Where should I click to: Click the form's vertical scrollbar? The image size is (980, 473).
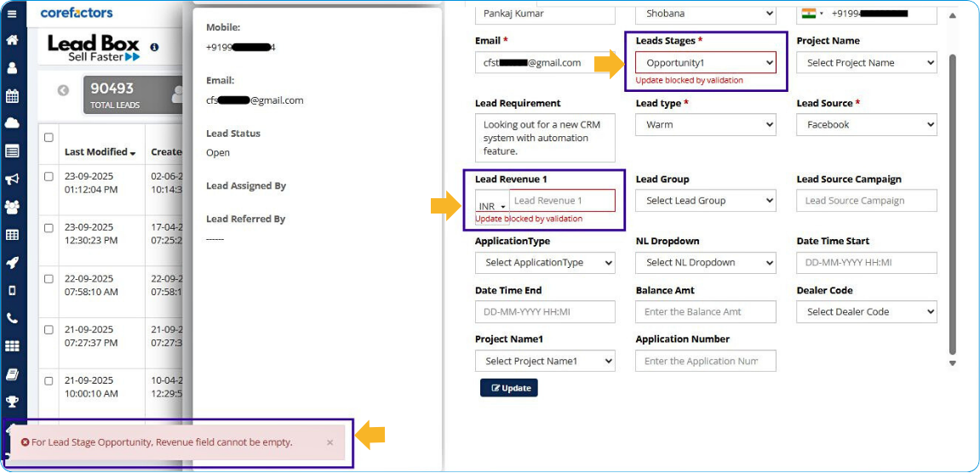[953, 205]
